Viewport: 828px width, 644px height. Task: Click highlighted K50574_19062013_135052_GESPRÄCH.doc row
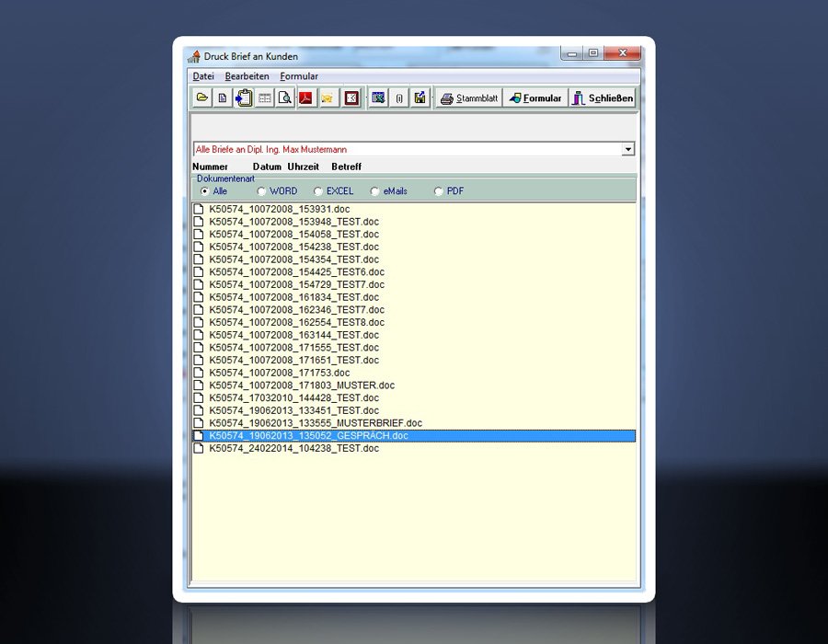coord(414,436)
